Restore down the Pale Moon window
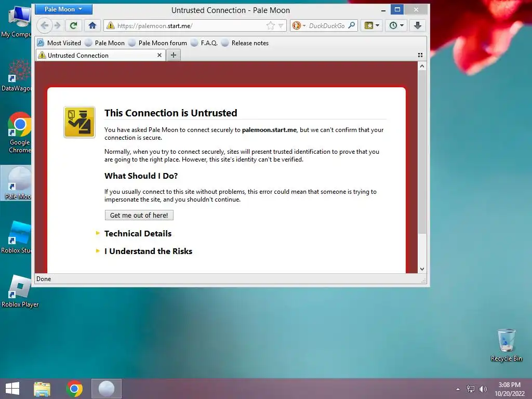The width and height of the screenshot is (532, 399). coord(397,9)
